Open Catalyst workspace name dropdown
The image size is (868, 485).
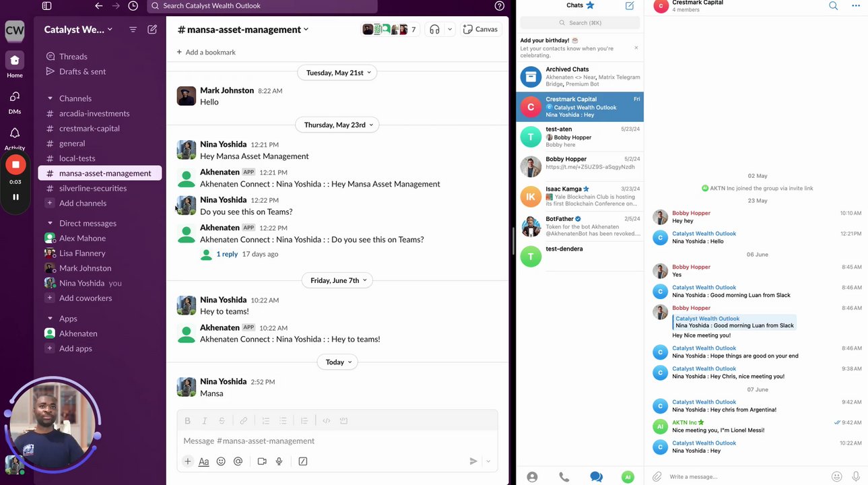pyautogui.click(x=78, y=30)
